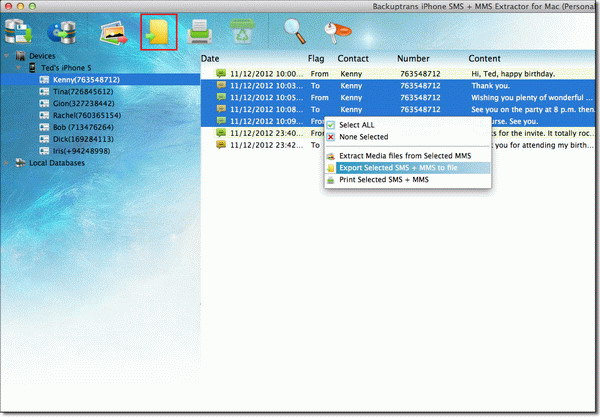Click message icon of 23:40 row
The height and width of the screenshot is (417, 600).
coord(221,132)
